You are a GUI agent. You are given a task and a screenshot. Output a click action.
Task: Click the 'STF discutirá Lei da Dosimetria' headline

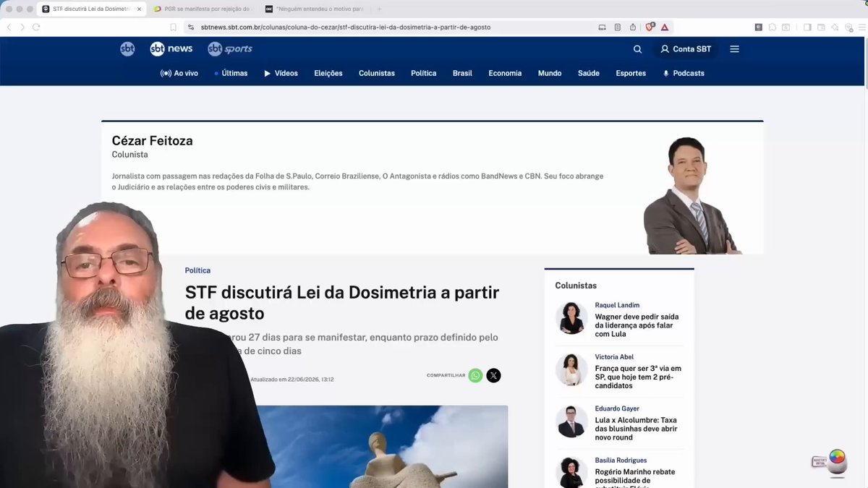click(x=342, y=303)
